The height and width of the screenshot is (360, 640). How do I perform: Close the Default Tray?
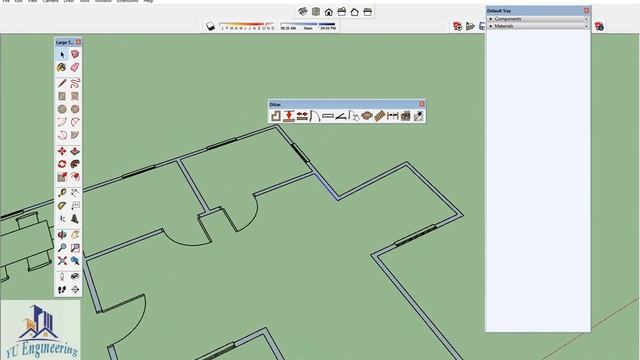click(x=587, y=11)
